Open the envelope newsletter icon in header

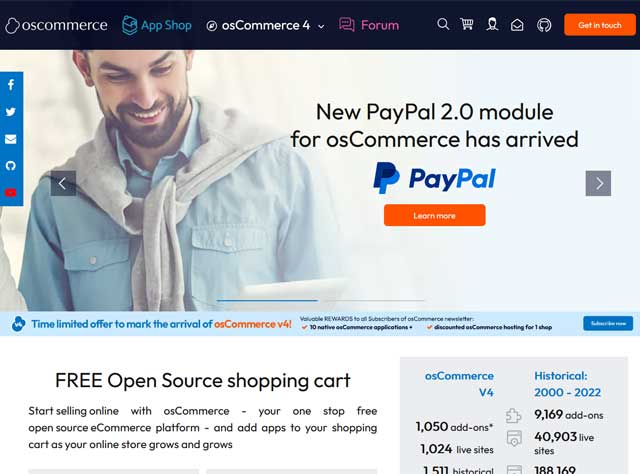517,25
